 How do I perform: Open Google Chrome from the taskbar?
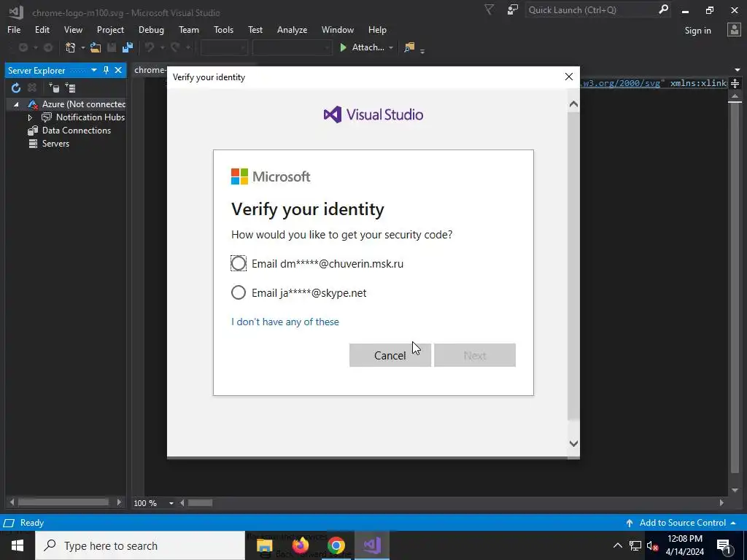coord(336,545)
